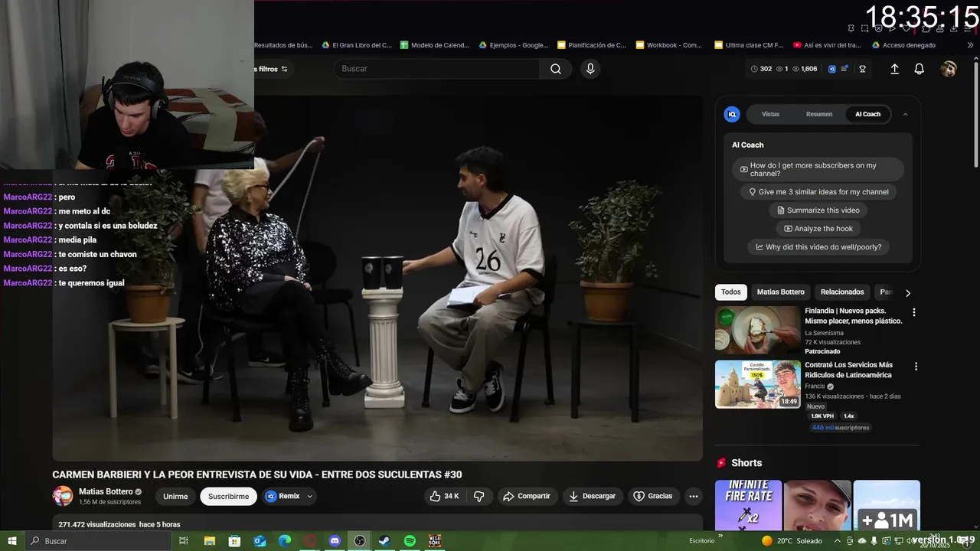Open OBS Studio in the taskbar

click(360, 540)
